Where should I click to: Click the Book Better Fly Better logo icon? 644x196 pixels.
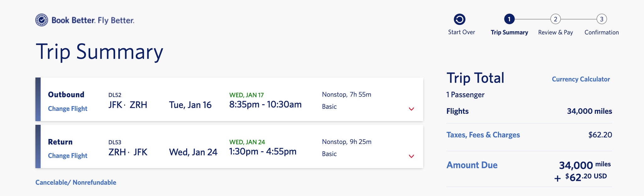click(x=41, y=20)
